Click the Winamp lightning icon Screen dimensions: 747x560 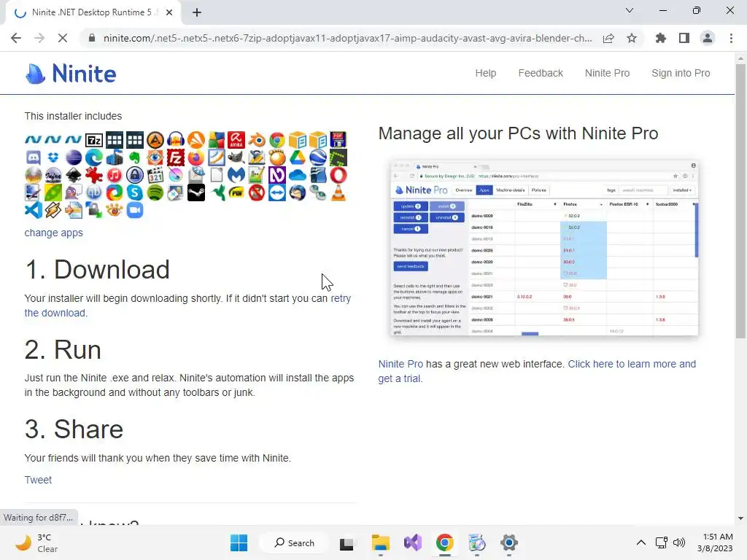(53, 210)
